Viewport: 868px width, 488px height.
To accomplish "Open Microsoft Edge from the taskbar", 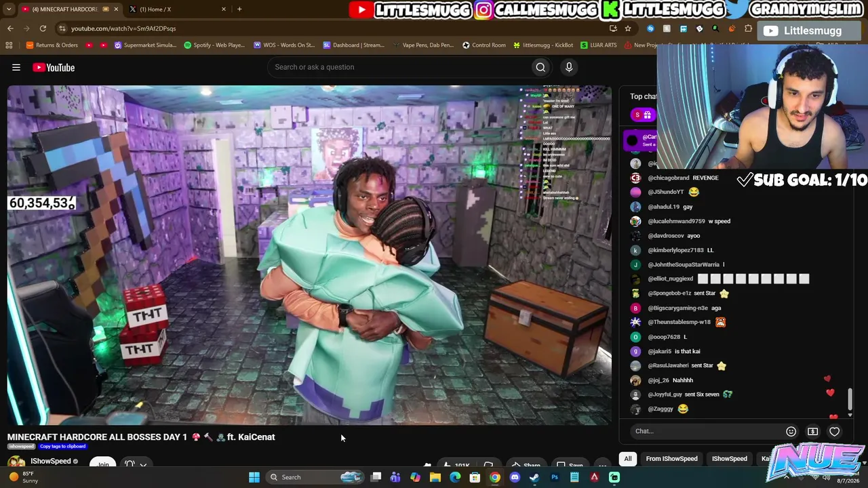I will tap(455, 477).
